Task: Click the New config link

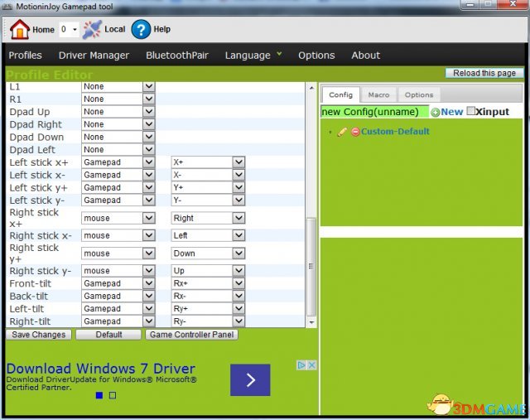Action: [x=451, y=112]
